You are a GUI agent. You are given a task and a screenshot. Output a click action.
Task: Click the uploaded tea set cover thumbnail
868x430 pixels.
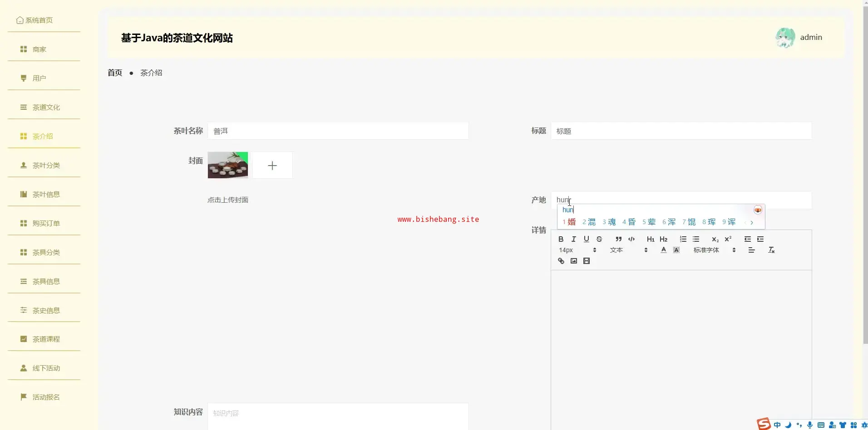[x=228, y=165]
